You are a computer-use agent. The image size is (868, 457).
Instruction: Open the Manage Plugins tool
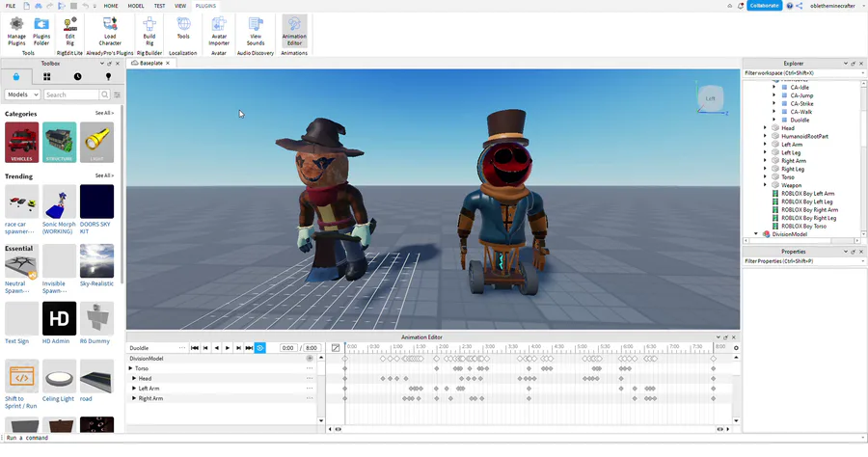tap(16, 31)
